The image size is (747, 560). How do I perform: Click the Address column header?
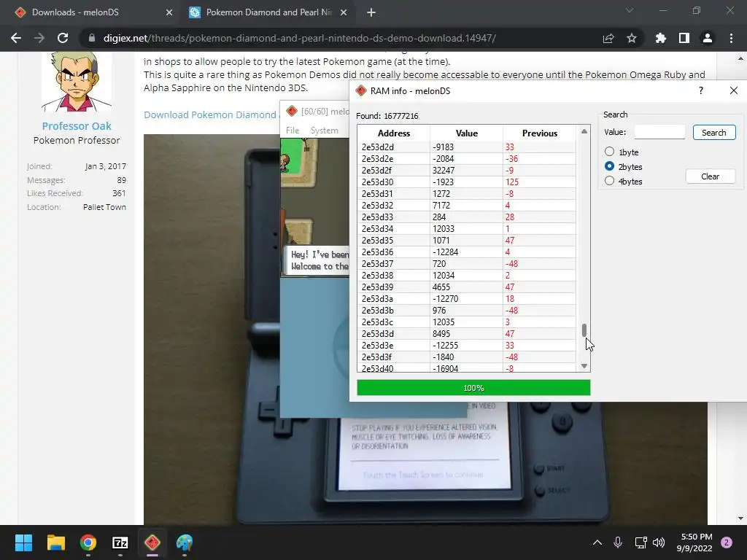pos(393,133)
